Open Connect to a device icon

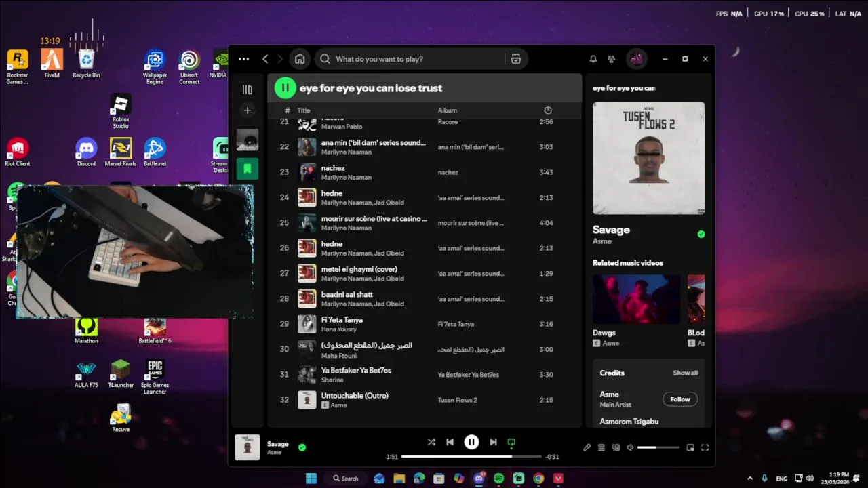click(x=616, y=447)
